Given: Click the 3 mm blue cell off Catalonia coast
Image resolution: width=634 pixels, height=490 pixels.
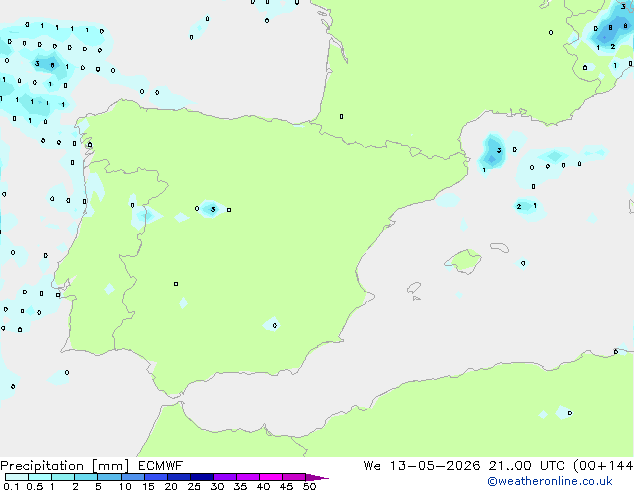Looking at the screenshot, I should 492,153.
